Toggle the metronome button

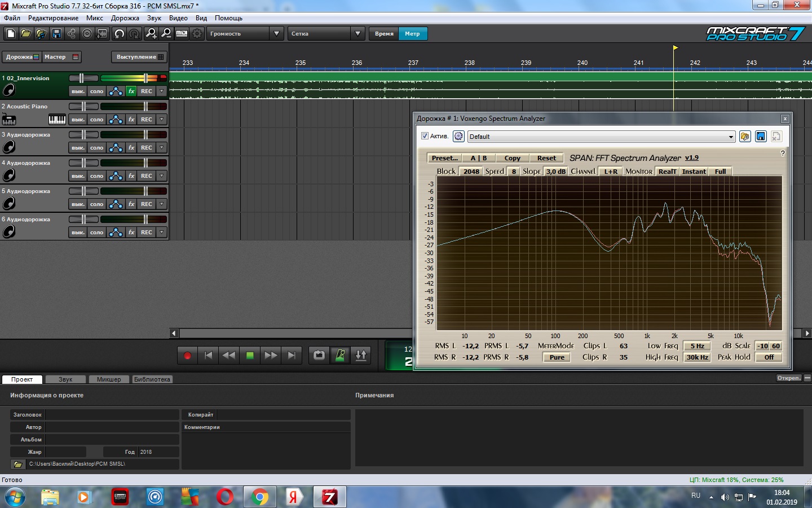click(x=340, y=355)
